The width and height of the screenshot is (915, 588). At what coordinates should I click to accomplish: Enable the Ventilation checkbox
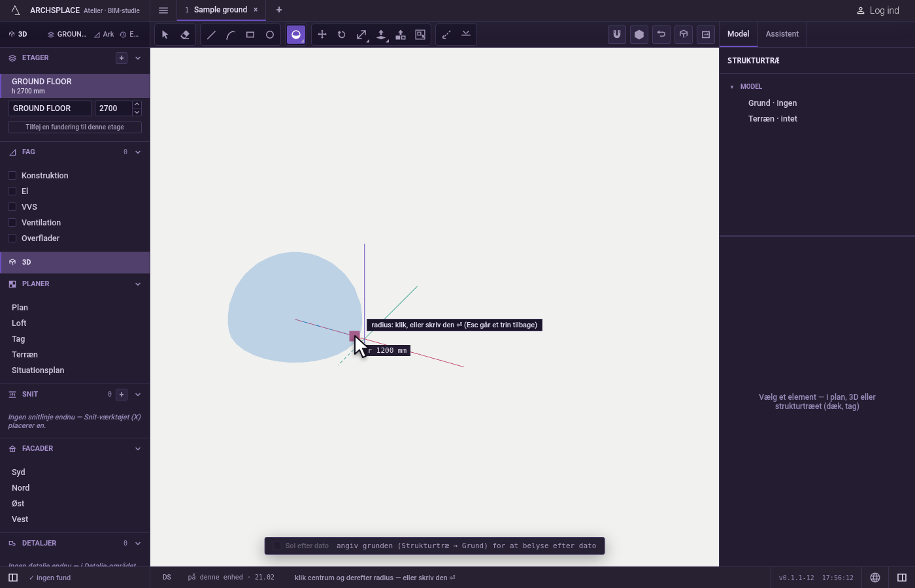[12, 223]
